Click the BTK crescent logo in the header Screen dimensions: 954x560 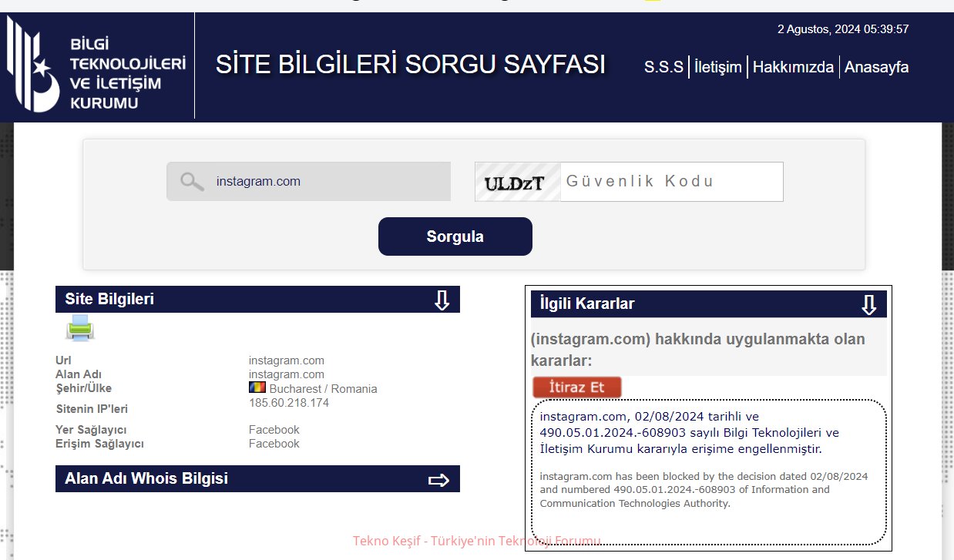(33, 65)
